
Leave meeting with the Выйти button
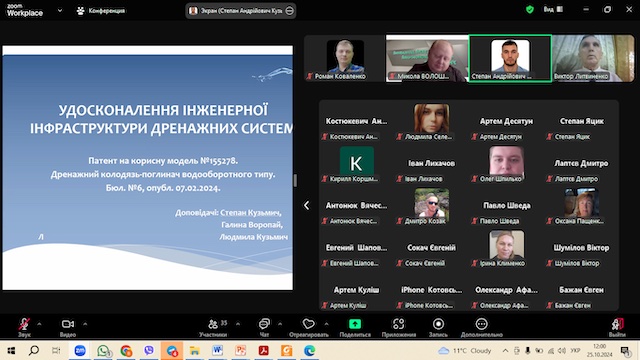point(617,327)
